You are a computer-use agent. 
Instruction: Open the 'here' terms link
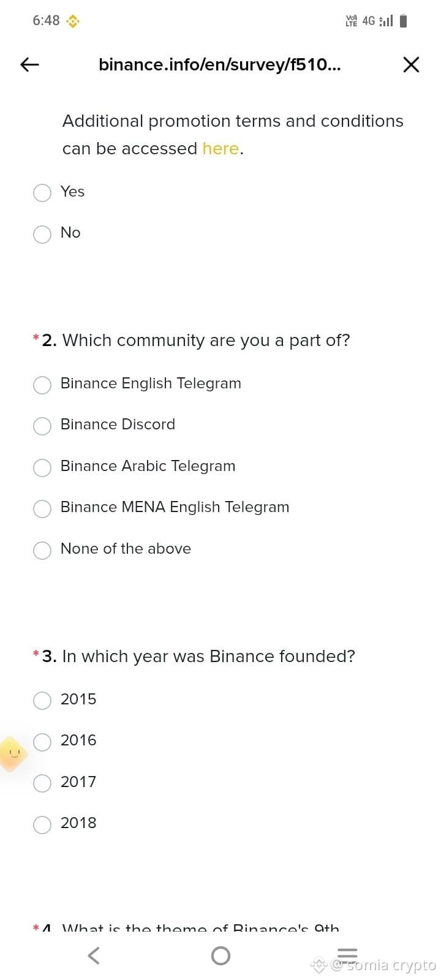point(221,149)
